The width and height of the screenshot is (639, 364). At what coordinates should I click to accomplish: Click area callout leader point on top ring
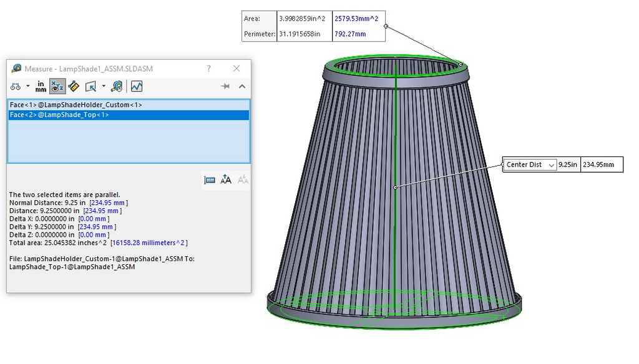[x=461, y=64]
